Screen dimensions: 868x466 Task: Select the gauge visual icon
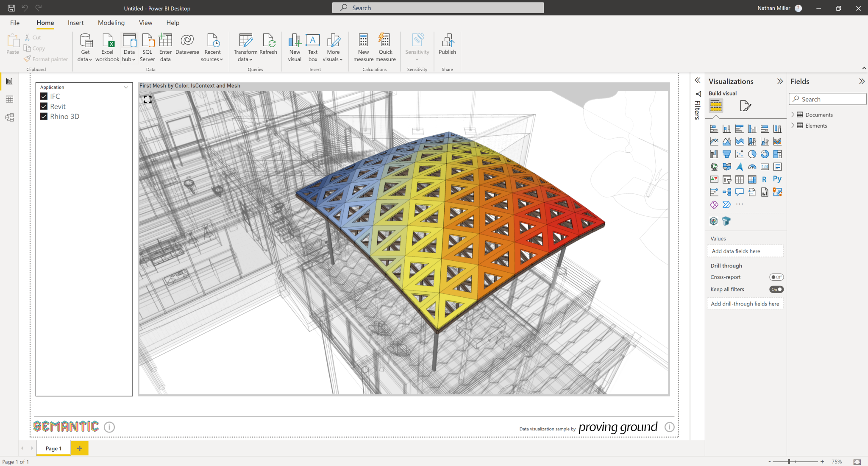pyautogui.click(x=752, y=167)
